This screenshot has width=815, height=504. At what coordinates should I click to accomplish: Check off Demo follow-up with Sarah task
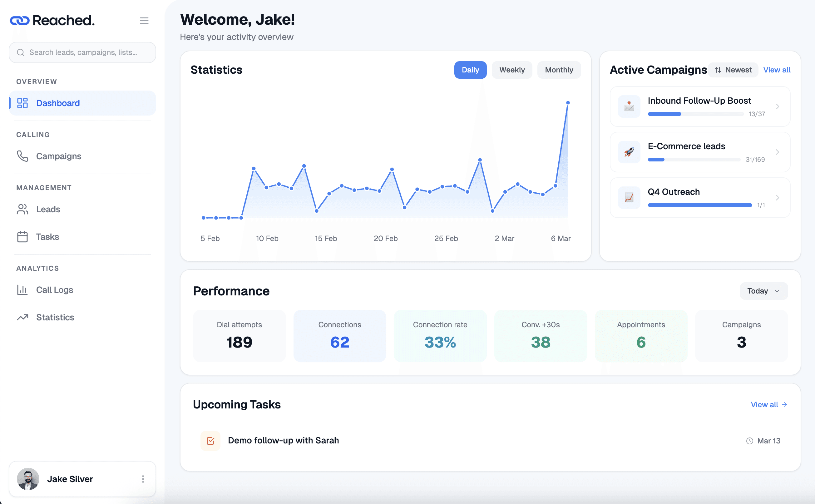[210, 440]
